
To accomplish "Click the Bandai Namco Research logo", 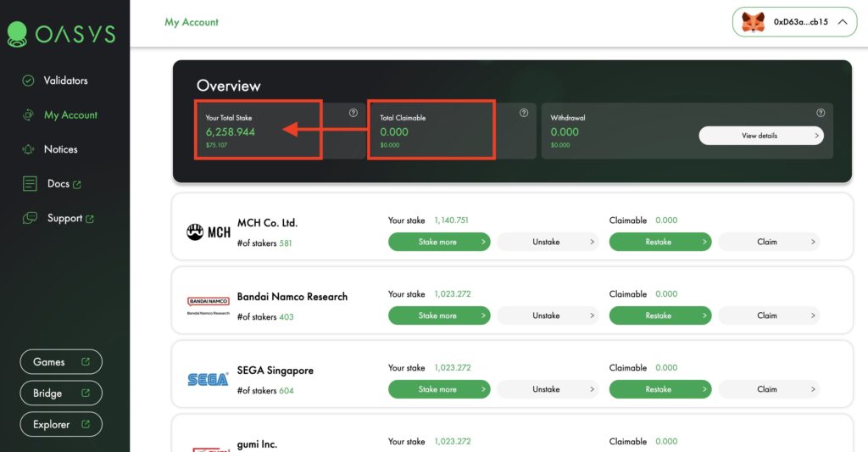I will [209, 306].
